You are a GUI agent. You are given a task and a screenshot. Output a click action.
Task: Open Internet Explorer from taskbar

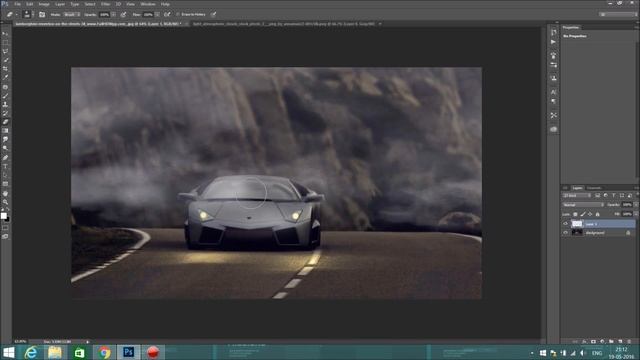coord(31,352)
